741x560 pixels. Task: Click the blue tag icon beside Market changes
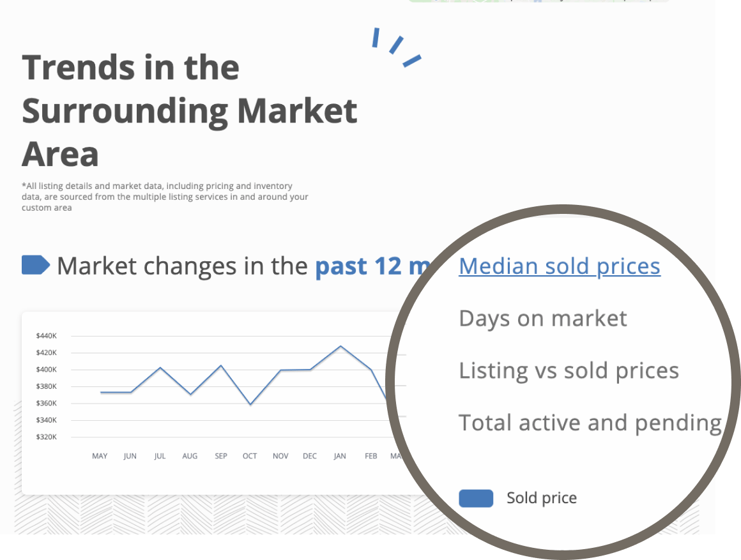35,265
